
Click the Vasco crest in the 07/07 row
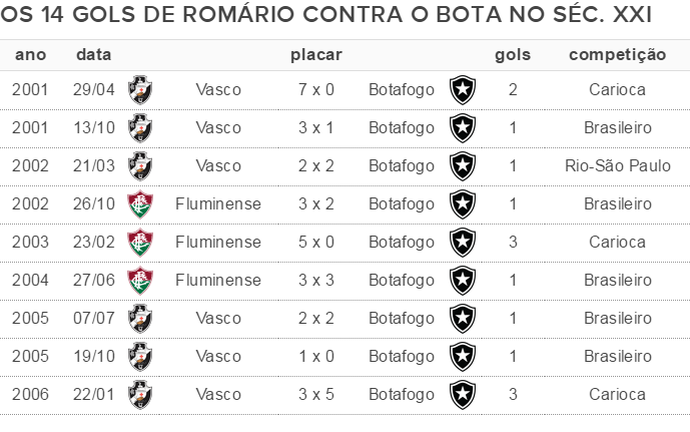click(x=140, y=319)
